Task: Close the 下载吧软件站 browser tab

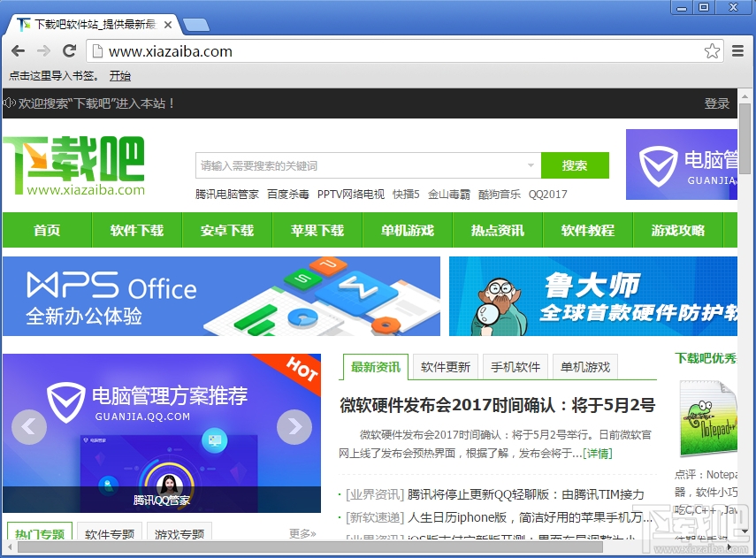Action: pyautogui.click(x=168, y=25)
